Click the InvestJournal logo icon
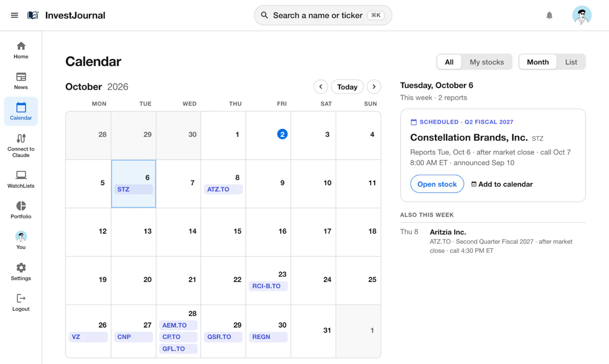 (33, 15)
